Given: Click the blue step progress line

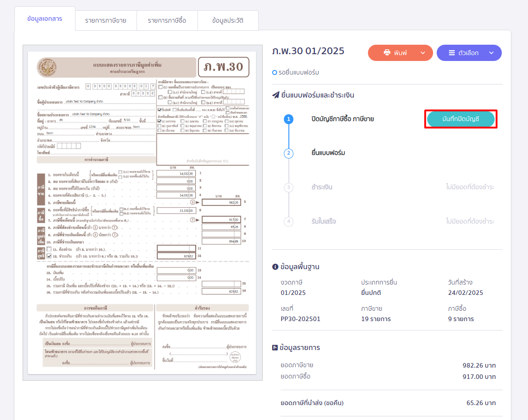Looking at the screenshot, I should pyautogui.click(x=288, y=135).
